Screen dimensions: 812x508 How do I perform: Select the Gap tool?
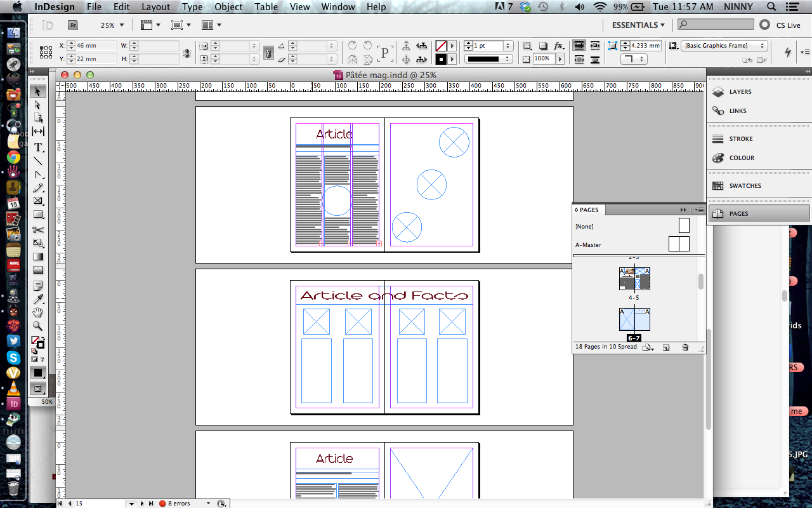point(38,131)
